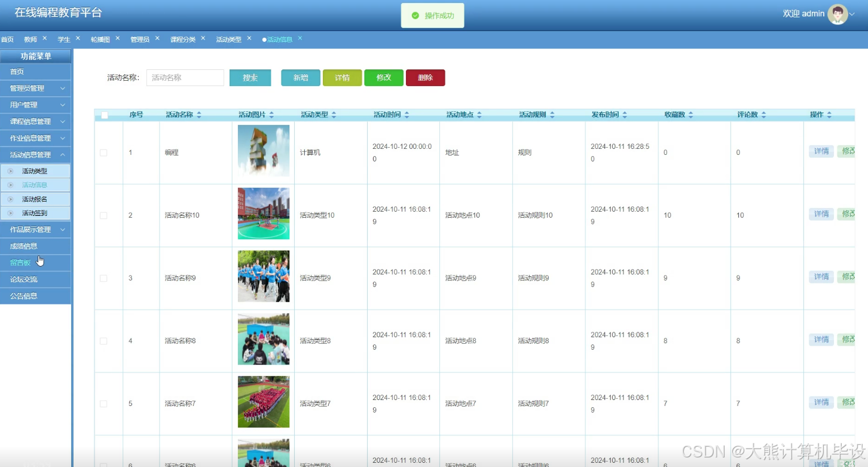Open 公告信息 in the sidebar
Screen dimensions: 868x467
click(35, 296)
